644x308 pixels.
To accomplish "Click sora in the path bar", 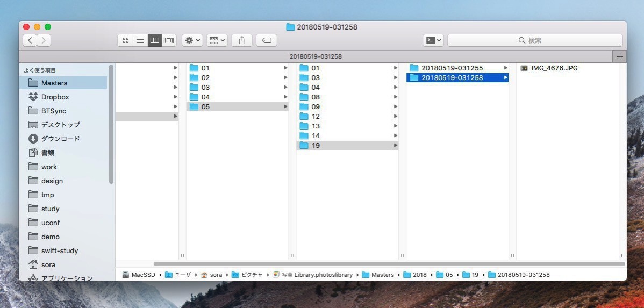I will tap(211, 275).
